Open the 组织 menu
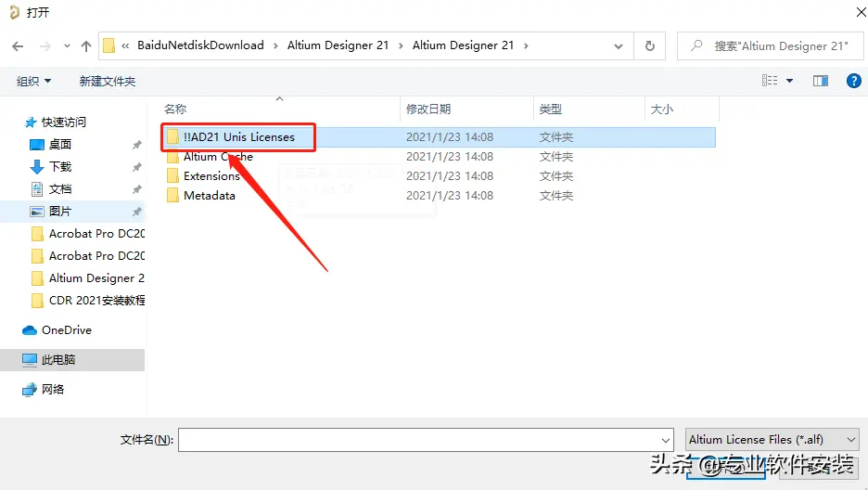This screenshot has height=490, width=868. (x=33, y=82)
